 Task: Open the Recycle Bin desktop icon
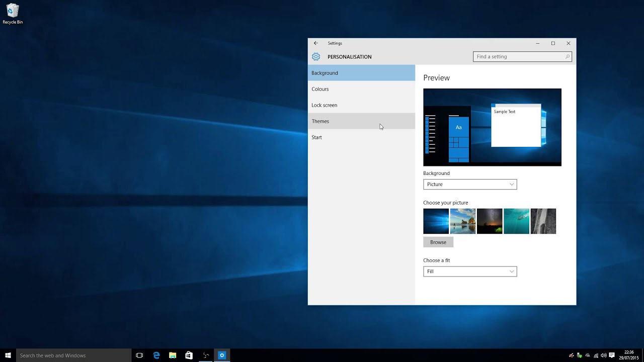click(13, 14)
